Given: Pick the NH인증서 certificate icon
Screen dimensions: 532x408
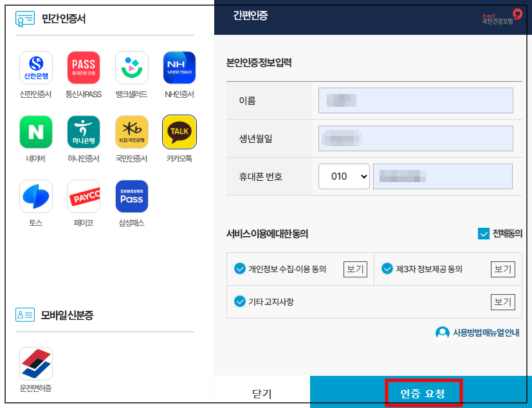Looking at the screenshot, I should click(x=179, y=68).
